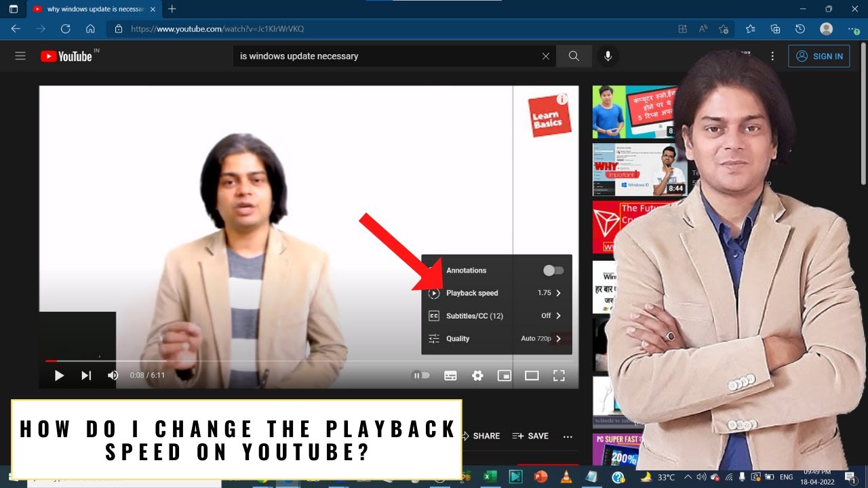868x488 pixels.
Task: Open a new browser tab
Action: click(172, 9)
